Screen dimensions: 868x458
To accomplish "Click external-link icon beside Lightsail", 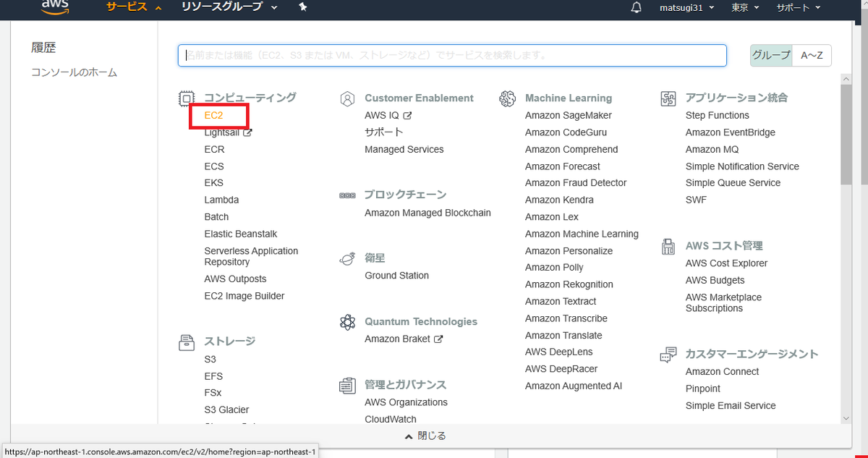I will tap(247, 132).
